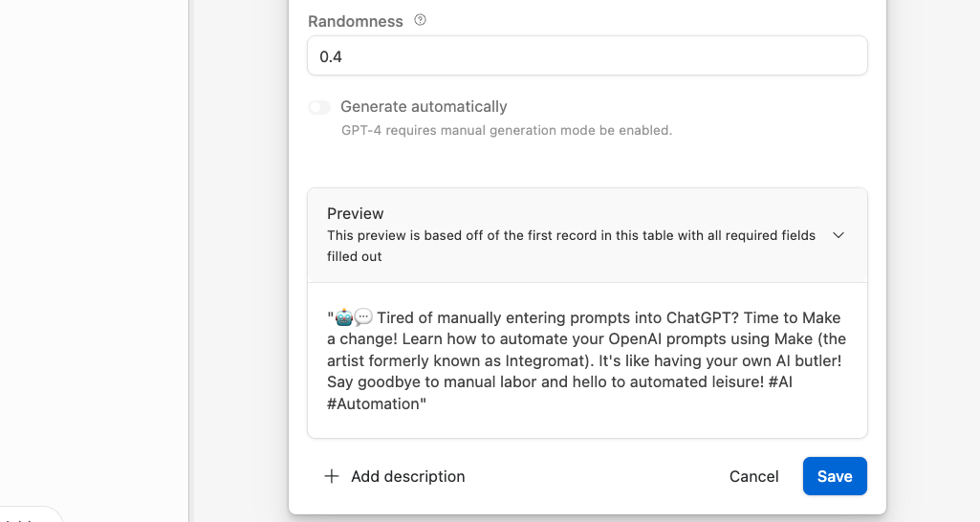980x522 pixels.
Task: Focus the Randomness value input showing 0.4
Action: 587,56
